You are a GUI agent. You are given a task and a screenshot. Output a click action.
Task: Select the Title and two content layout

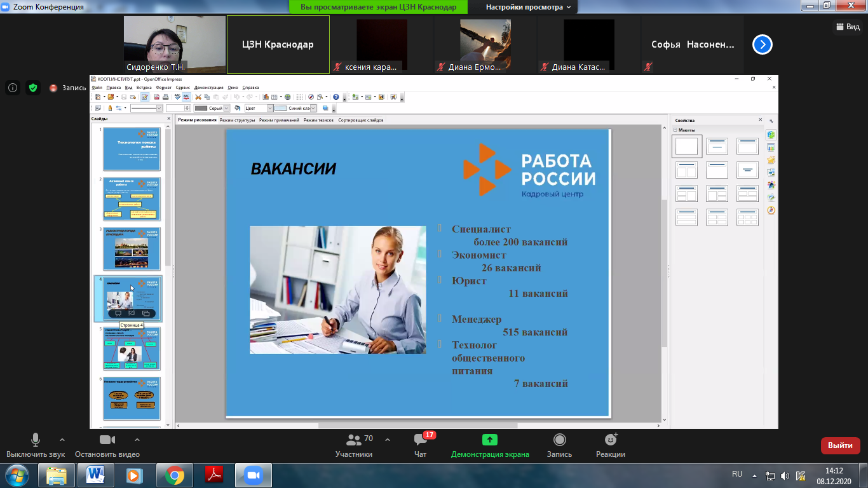click(x=687, y=170)
